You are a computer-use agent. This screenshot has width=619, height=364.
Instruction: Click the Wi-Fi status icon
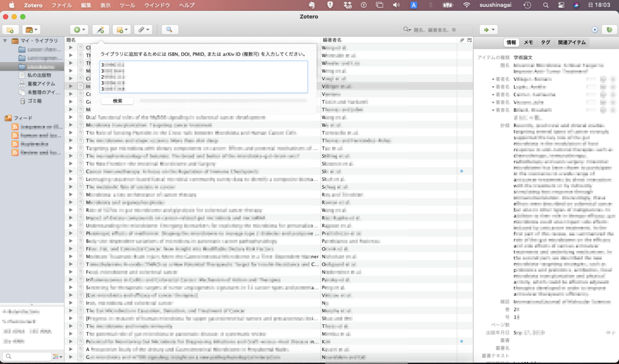[x=467, y=5]
